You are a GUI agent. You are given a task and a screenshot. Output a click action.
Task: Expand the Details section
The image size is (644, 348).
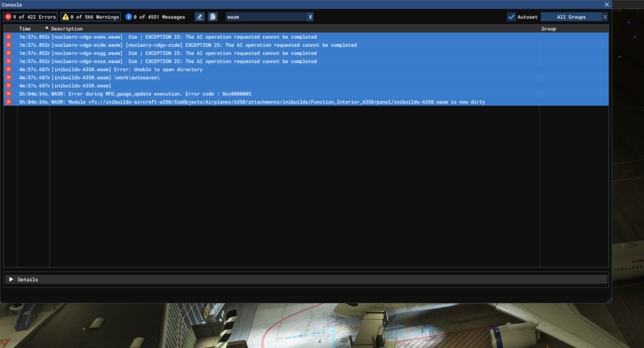11,280
